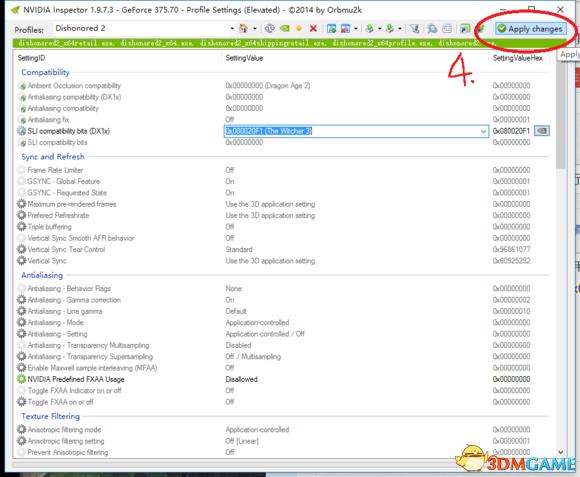The width and height of the screenshot is (580, 477).
Task: Select the Antialiasing - Setting row
Action: [283, 334]
